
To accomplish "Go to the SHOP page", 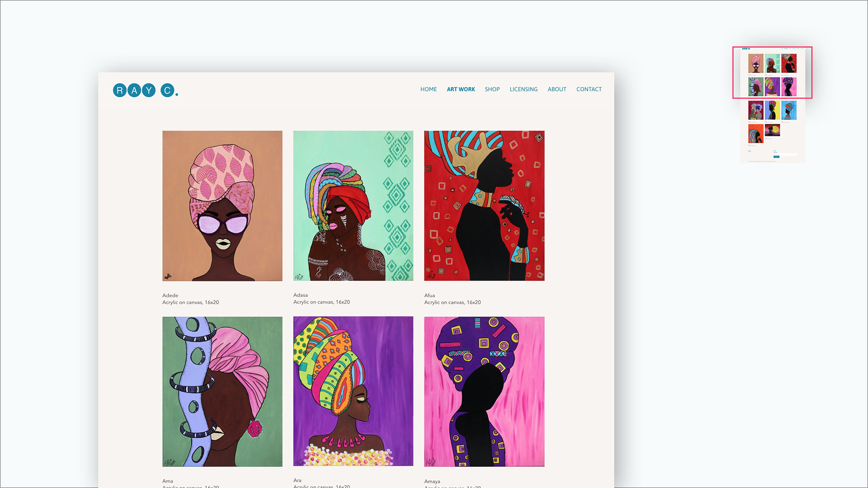I will [492, 89].
